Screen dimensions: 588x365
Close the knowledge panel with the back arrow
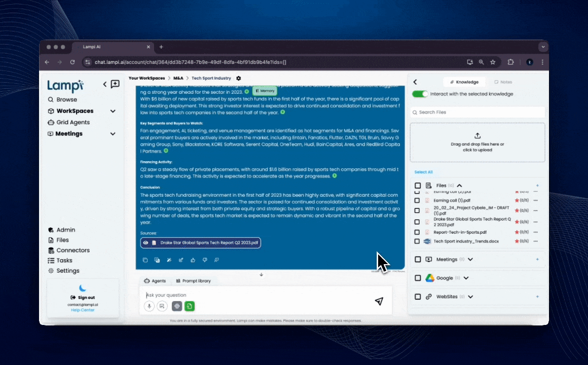415,82
